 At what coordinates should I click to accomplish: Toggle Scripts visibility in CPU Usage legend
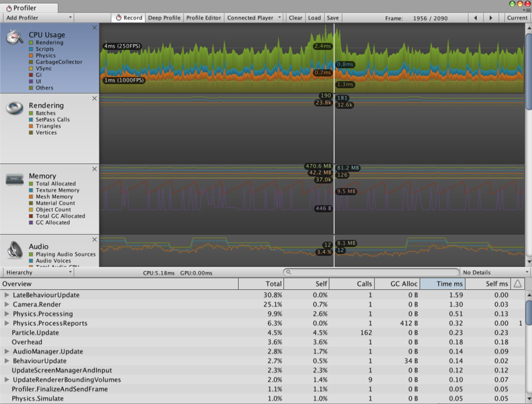[x=30, y=49]
